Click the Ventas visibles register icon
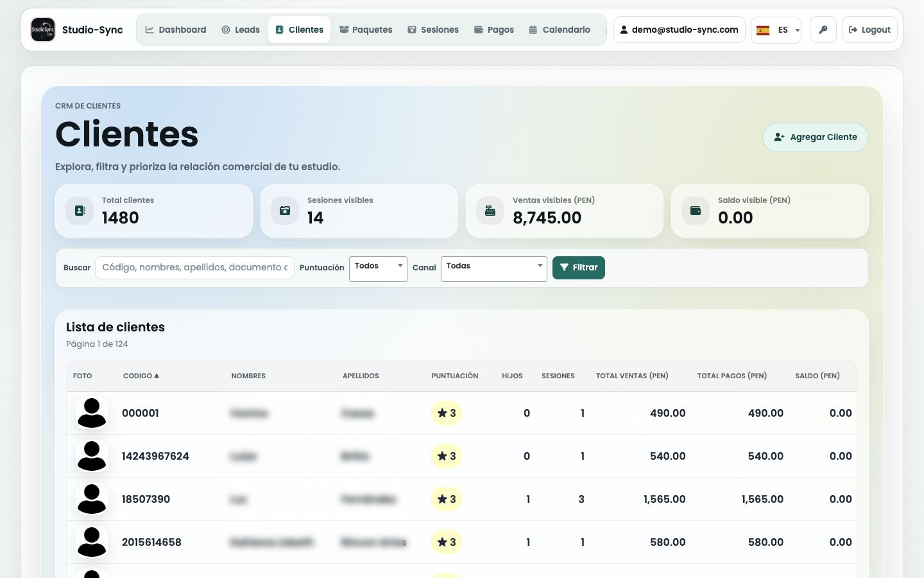 [490, 211]
